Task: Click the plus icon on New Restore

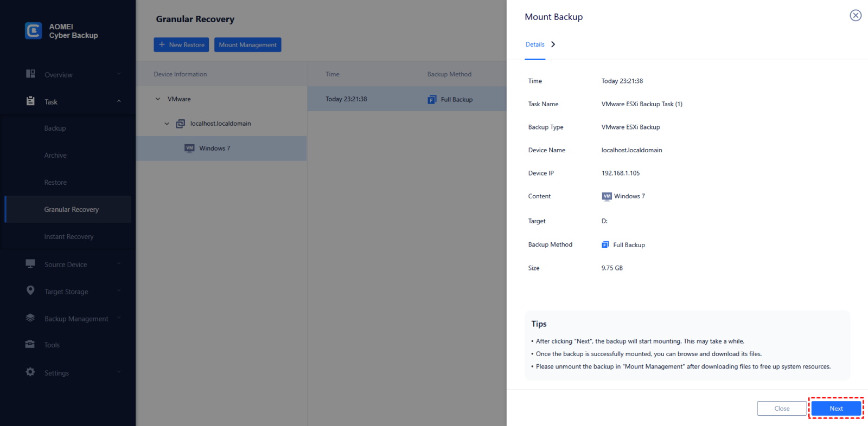Action: click(162, 44)
